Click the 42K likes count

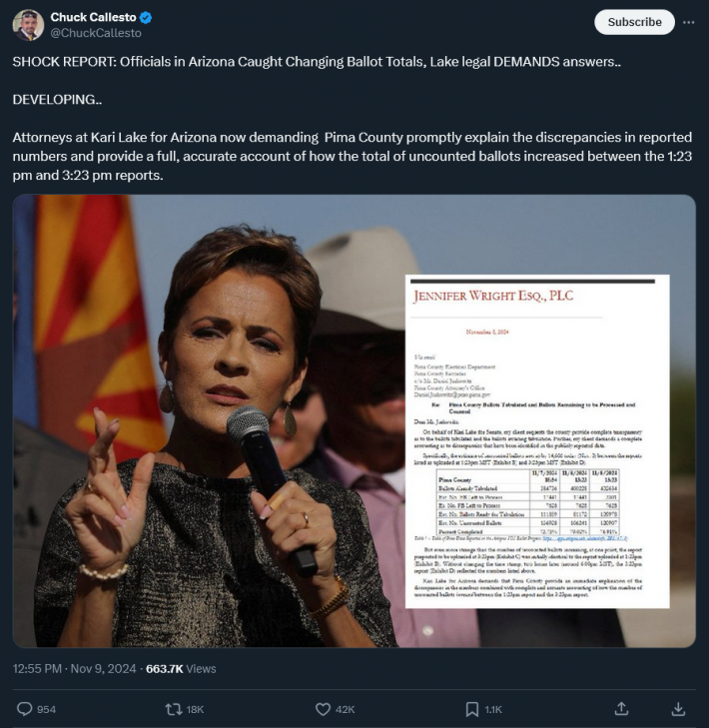pos(345,709)
